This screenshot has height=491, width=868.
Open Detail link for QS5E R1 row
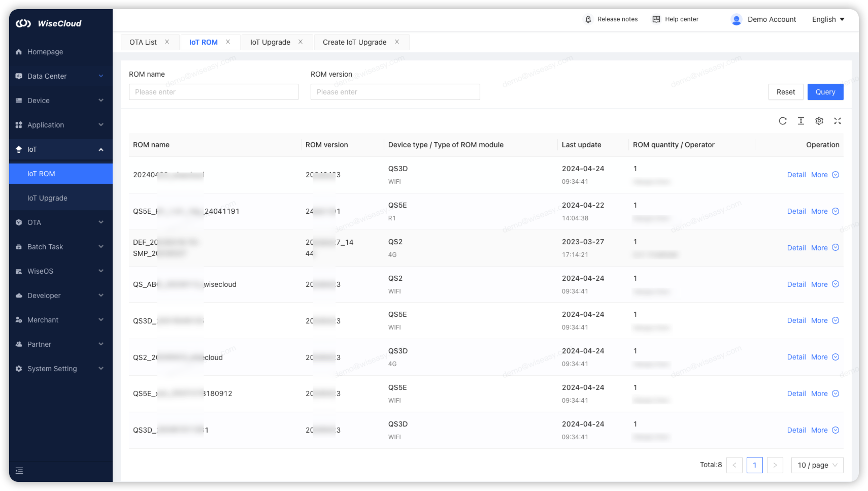[x=796, y=211]
